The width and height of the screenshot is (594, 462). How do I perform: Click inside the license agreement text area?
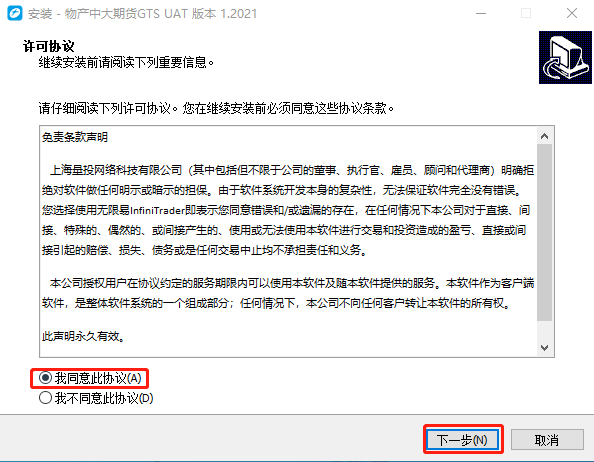coord(288,241)
